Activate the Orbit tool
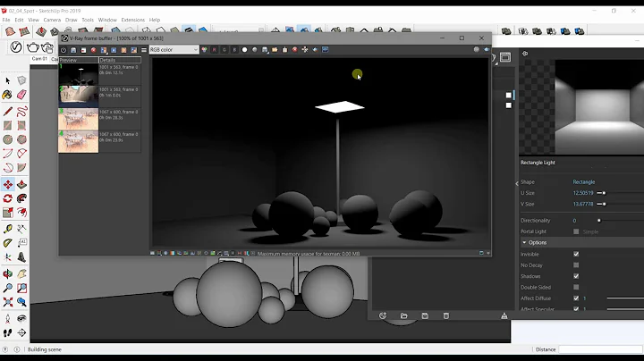This screenshot has width=644, height=361. tap(8, 273)
